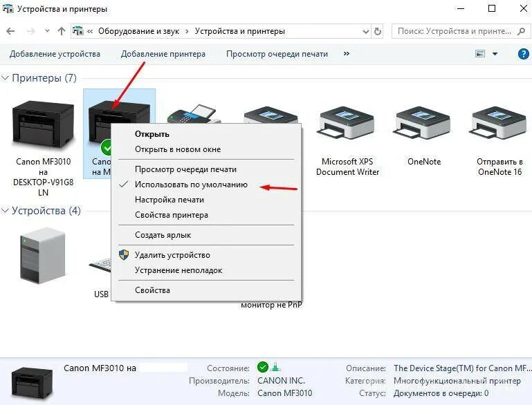Viewport: 532px width, 405px height.
Task: Click Документов в очереди: 0 status
Action: (x=441, y=393)
